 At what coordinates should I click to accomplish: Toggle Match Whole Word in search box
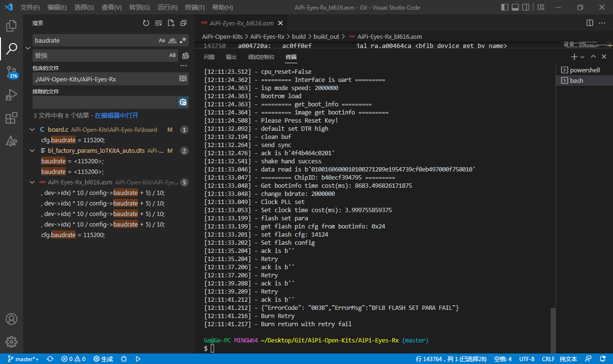172,40
